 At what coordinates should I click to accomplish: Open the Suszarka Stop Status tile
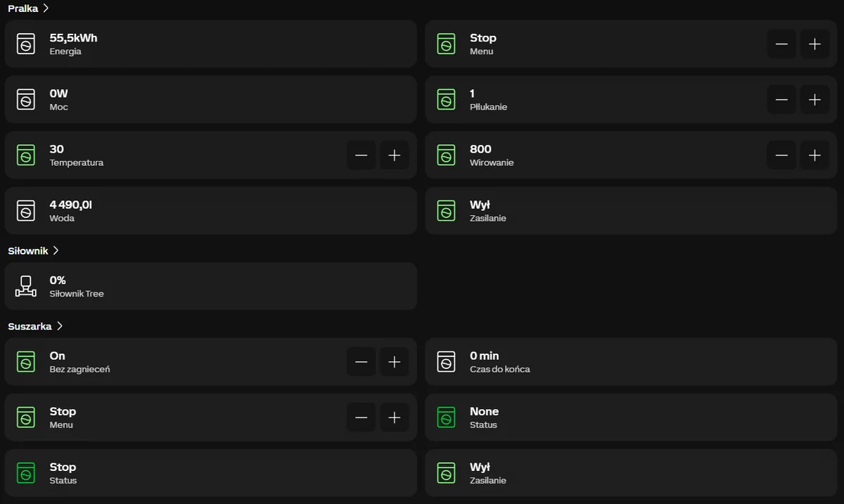click(x=211, y=473)
